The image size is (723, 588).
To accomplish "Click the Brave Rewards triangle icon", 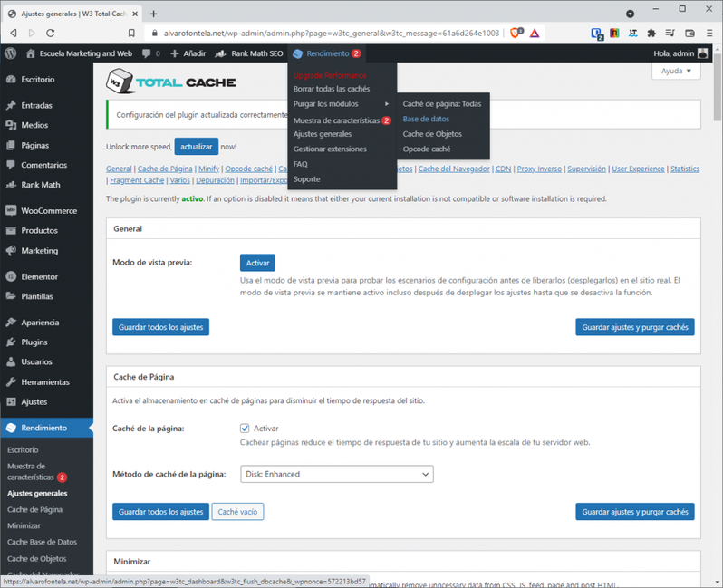I will click(535, 34).
